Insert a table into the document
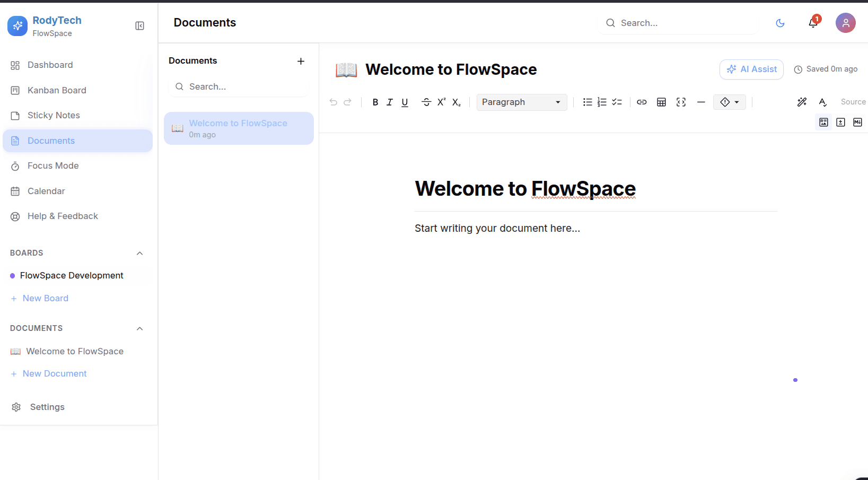This screenshot has height=480, width=868. click(x=661, y=102)
